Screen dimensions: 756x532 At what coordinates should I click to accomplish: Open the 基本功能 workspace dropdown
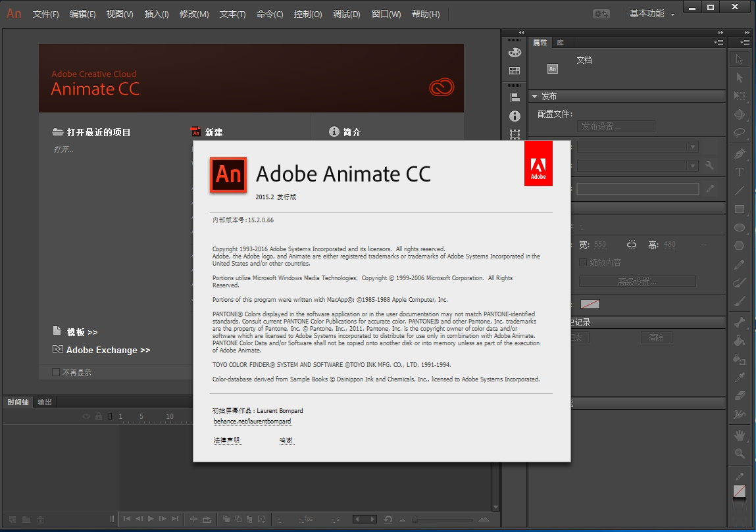coord(652,14)
